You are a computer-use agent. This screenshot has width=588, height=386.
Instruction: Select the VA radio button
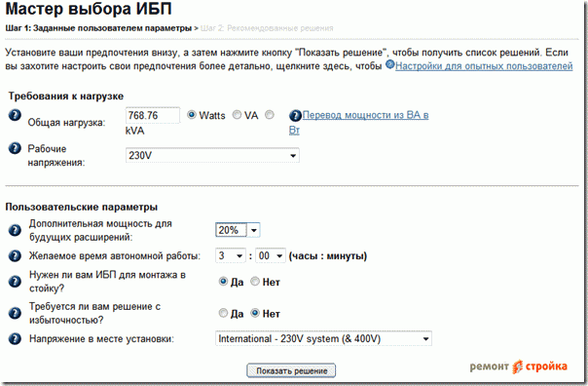pyautogui.click(x=237, y=114)
